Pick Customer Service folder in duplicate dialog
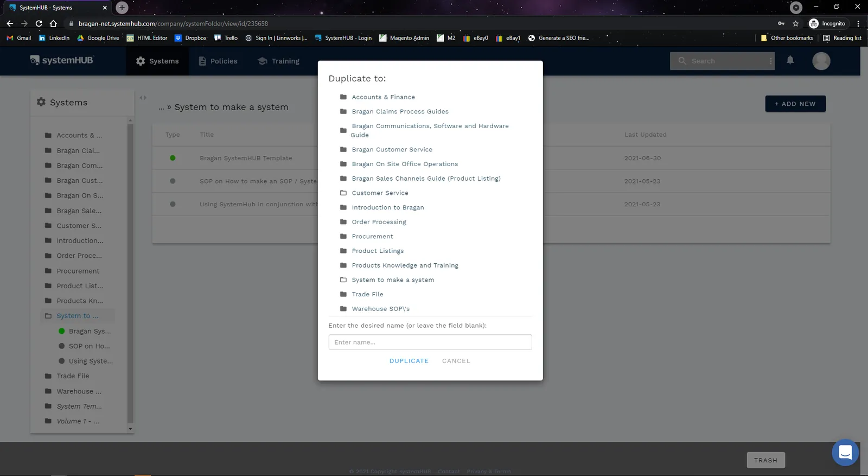 380,193
